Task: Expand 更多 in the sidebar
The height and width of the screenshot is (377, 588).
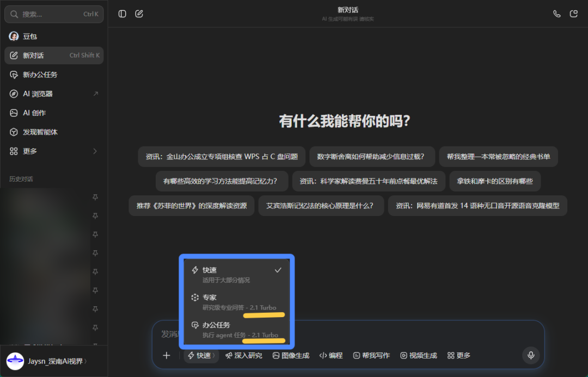Action: click(x=54, y=151)
